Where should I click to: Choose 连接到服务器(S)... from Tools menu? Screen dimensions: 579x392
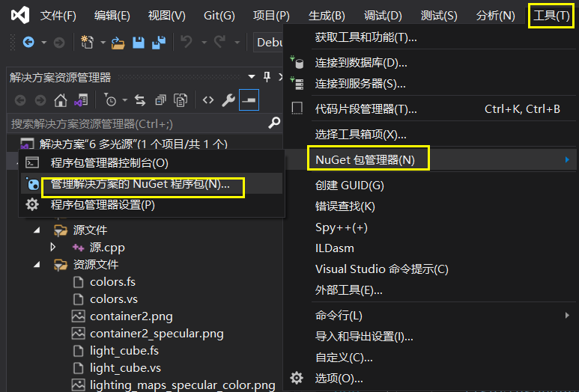(x=429, y=84)
